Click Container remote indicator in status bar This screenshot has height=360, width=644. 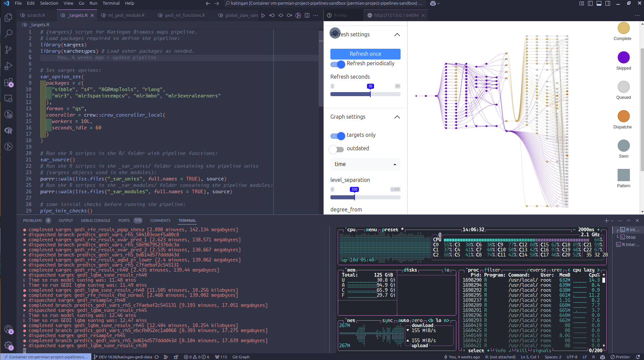coord(45,357)
